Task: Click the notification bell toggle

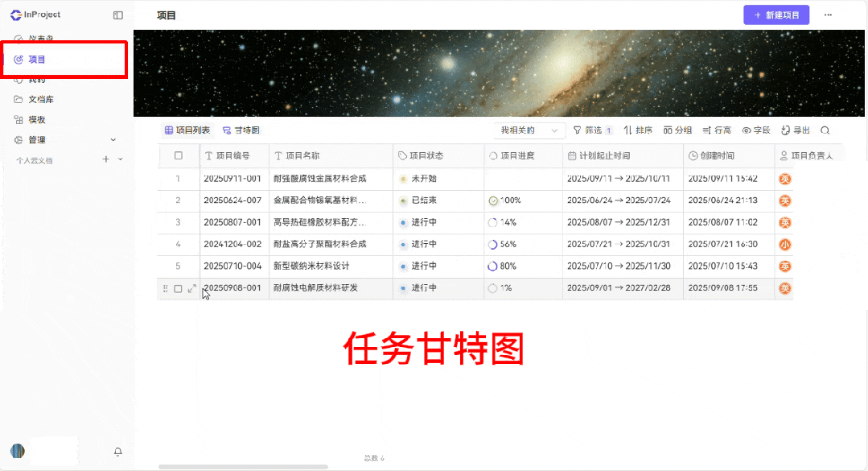Action: [117, 452]
